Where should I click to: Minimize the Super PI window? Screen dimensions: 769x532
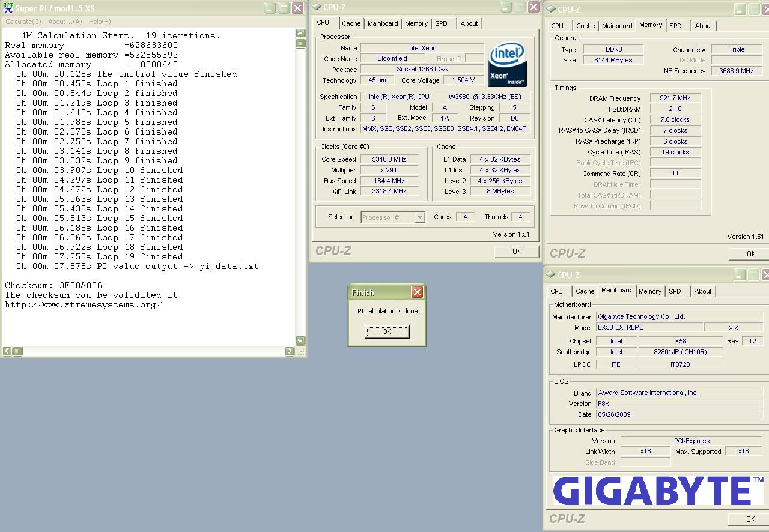tap(269, 8)
